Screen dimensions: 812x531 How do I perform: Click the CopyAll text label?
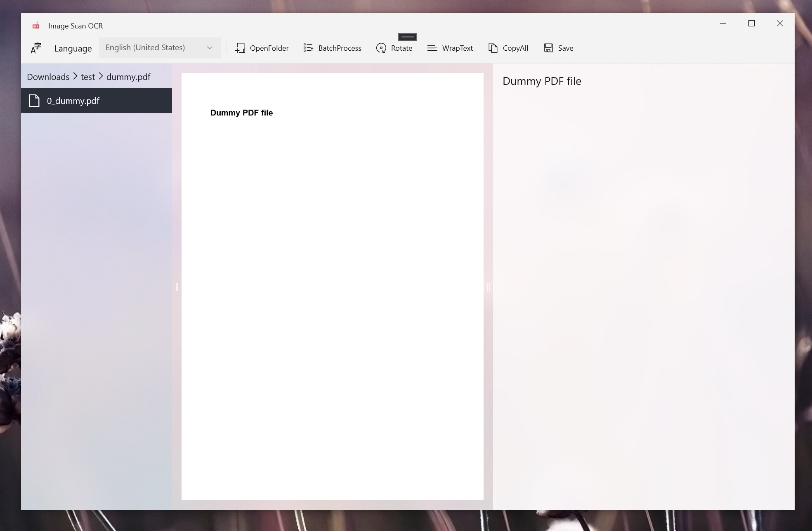(x=515, y=48)
